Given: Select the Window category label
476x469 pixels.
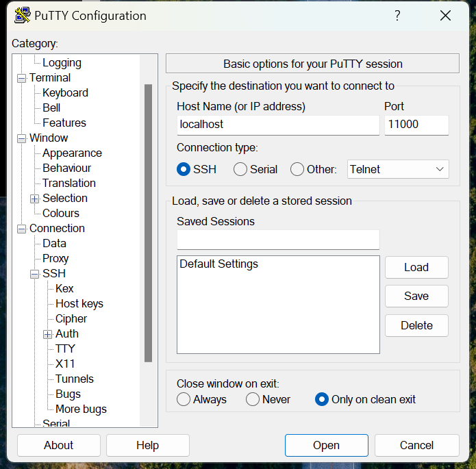Looking at the screenshot, I should tap(49, 138).
